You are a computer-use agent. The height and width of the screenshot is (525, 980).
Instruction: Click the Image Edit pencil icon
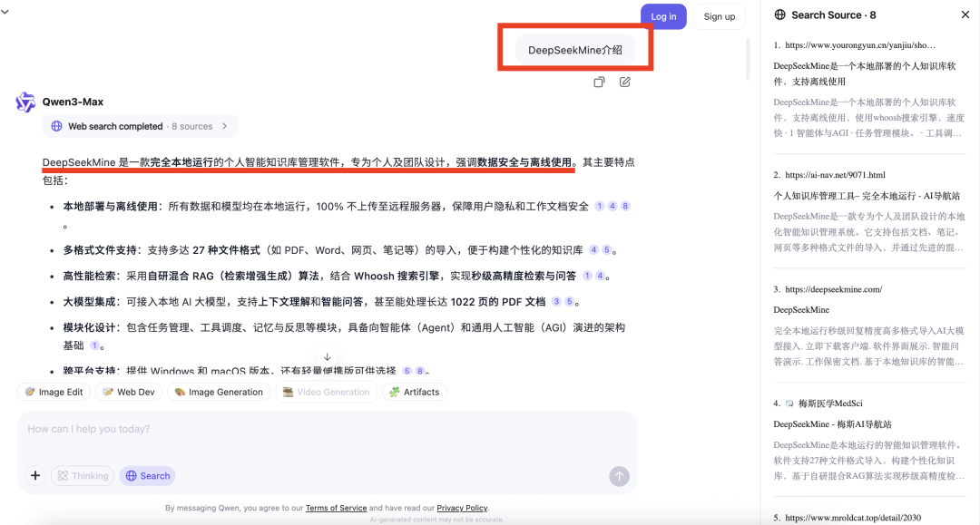tap(30, 392)
